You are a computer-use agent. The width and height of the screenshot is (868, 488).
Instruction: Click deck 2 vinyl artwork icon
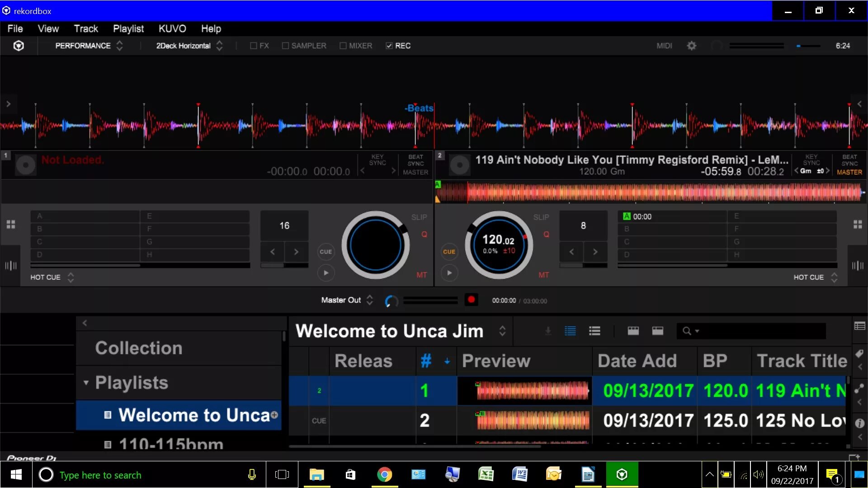pyautogui.click(x=460, y=165)
